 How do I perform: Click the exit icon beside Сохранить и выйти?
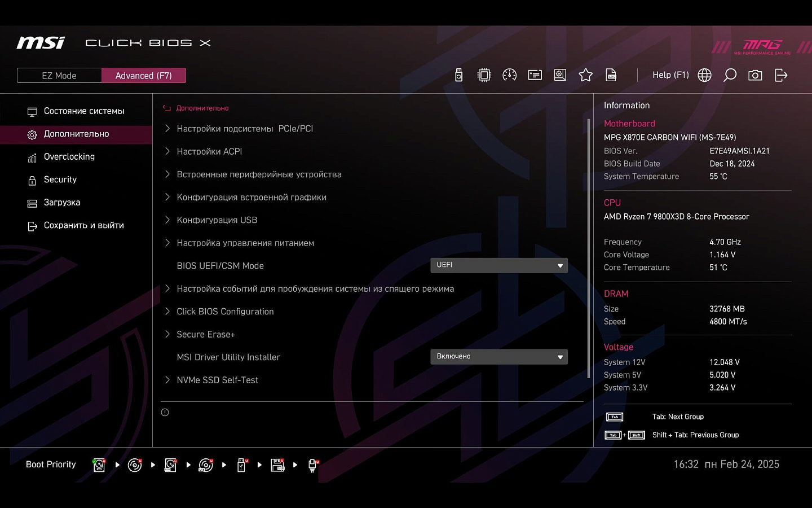pos(32,226)
